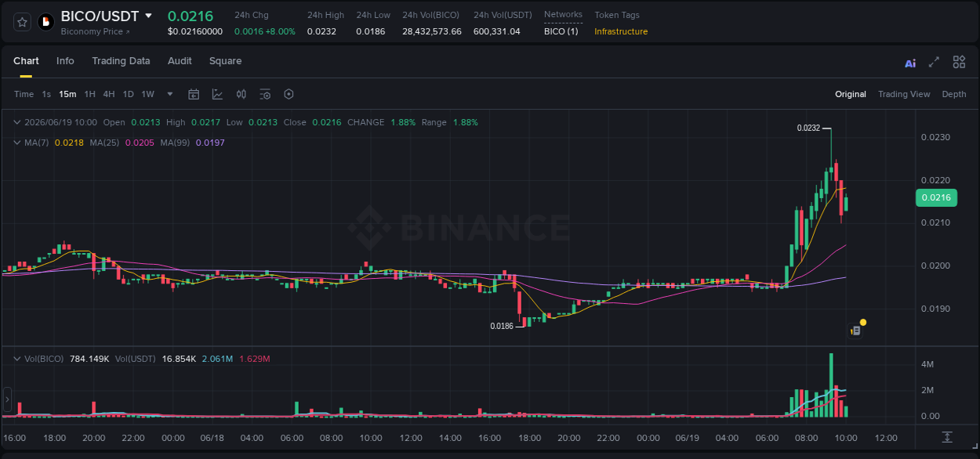Collapse the Vol(BICO) indicator legend
Screen dimensions: 980x459
point(17,359)
